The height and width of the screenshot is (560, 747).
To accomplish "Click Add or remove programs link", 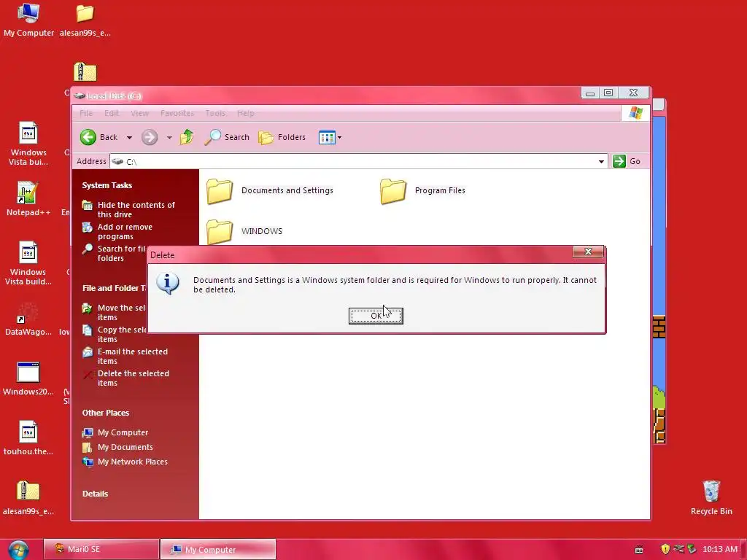I will pos(125,231).
